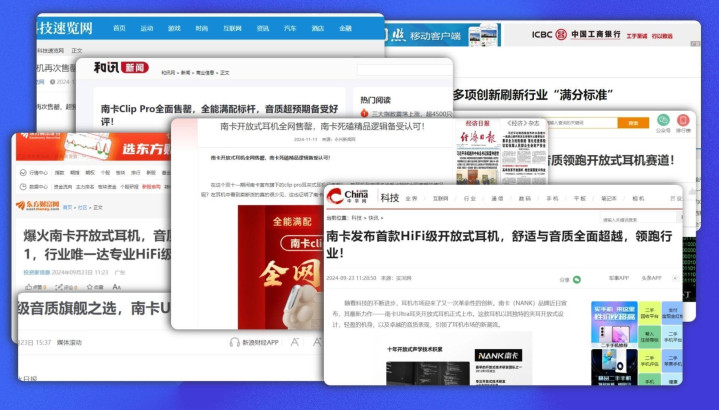
Task: Click the headphone icon beside 新浪财经APP
Action: [235, 343]
